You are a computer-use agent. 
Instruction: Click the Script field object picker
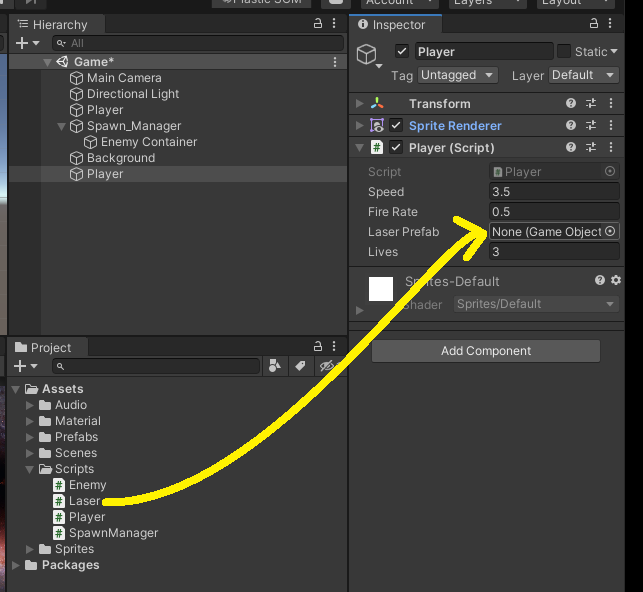[610, 171]
